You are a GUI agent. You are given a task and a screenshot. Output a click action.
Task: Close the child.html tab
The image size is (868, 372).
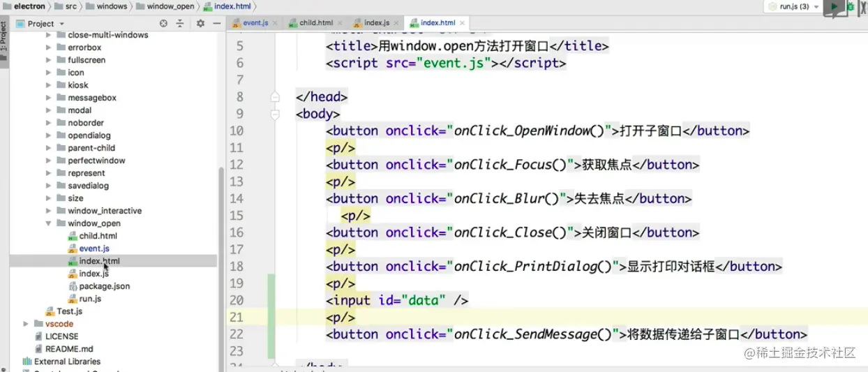(339, 23)
